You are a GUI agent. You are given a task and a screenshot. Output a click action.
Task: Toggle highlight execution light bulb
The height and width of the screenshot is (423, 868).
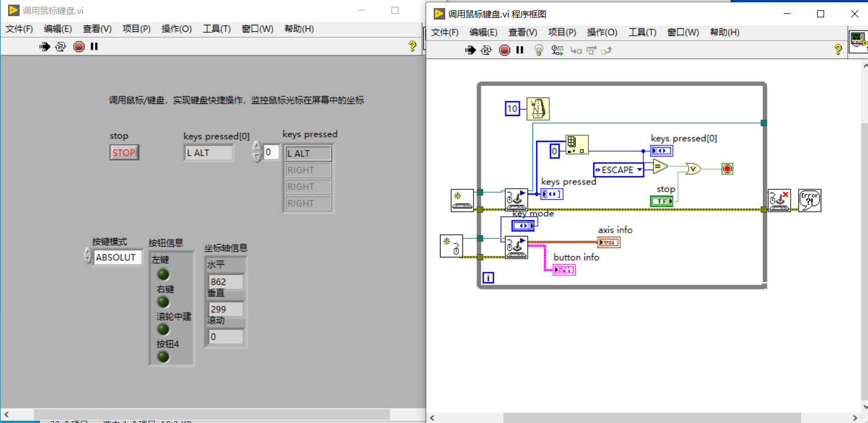coord(539,50)
